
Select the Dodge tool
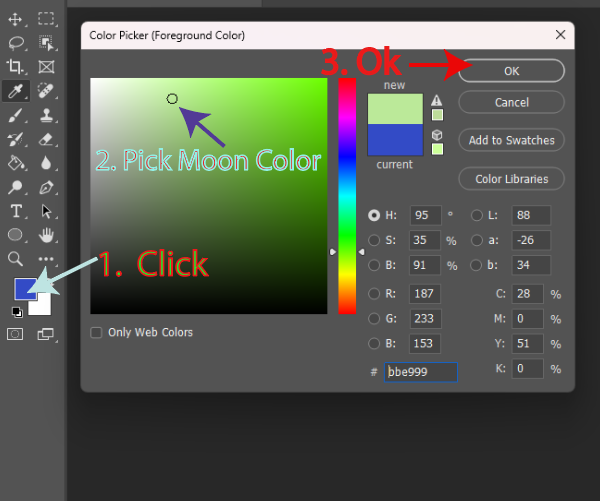click(15, 187)
